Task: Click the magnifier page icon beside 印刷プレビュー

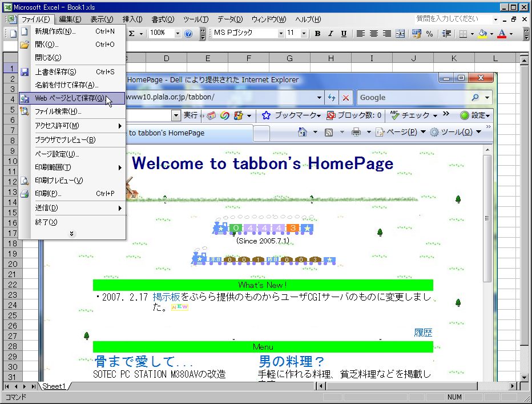Action: 25,181
